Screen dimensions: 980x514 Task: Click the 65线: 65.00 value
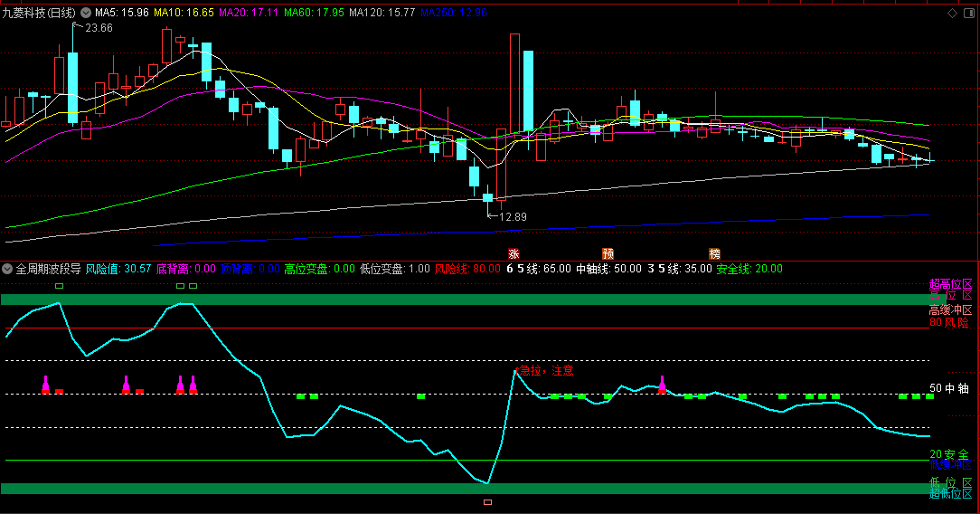[x=539, y=269]
